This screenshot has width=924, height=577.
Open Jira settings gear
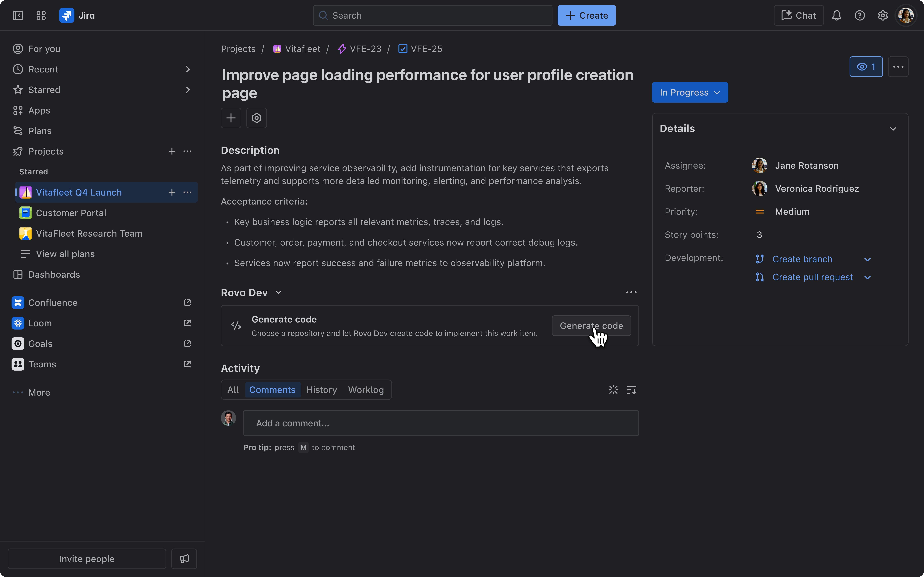883,15
